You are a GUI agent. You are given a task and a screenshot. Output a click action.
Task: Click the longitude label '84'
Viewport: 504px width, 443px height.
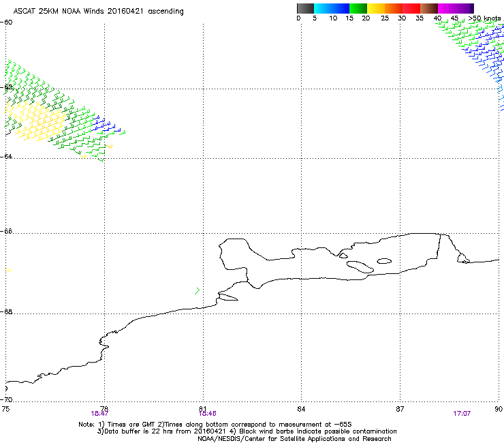tap(301, 409)
